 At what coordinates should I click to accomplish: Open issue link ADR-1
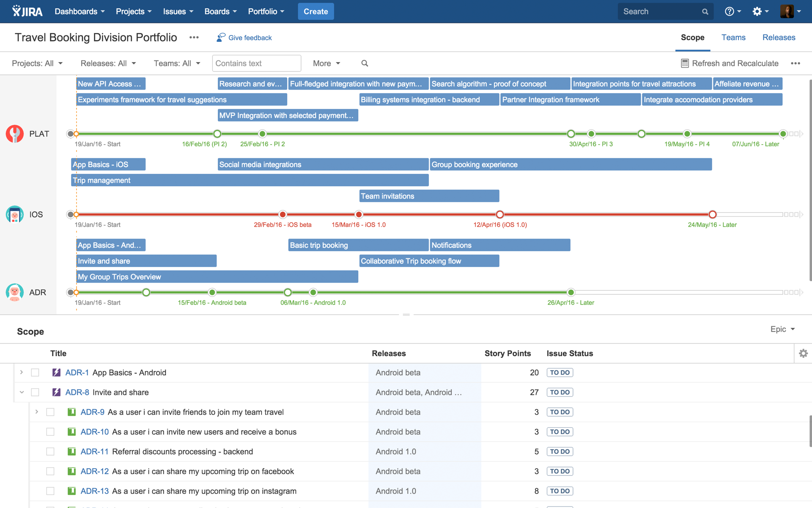[x=77, y=373]
